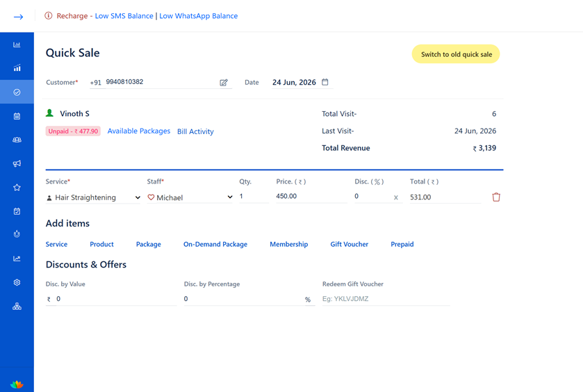This screenshot has width=583, height=392.
Task: Open the megaphone campaigns icon
Action: (x=17, y=163)
